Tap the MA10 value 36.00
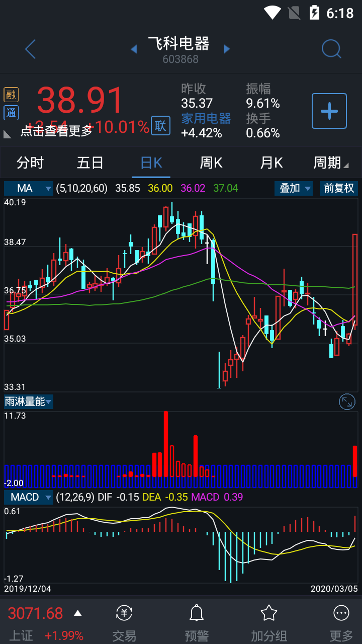Image resolution: width=362 pixels, height=644 pixels. 160,188
